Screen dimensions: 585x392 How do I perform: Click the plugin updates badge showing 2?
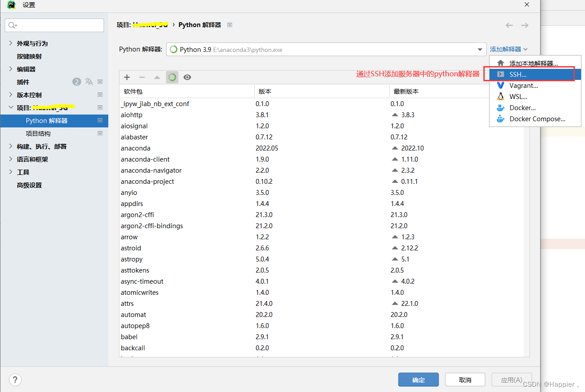77,82
